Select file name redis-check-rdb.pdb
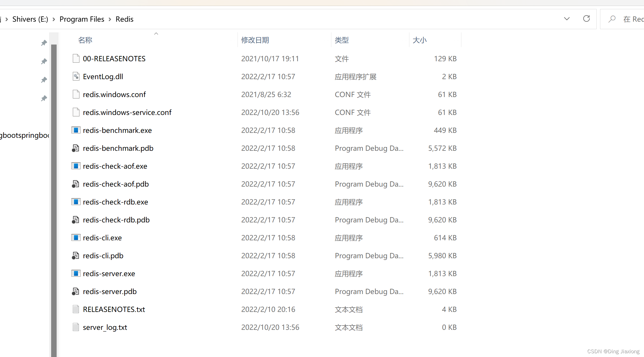Viewport: 644px width, 357px height. click(x=116, y=220)
